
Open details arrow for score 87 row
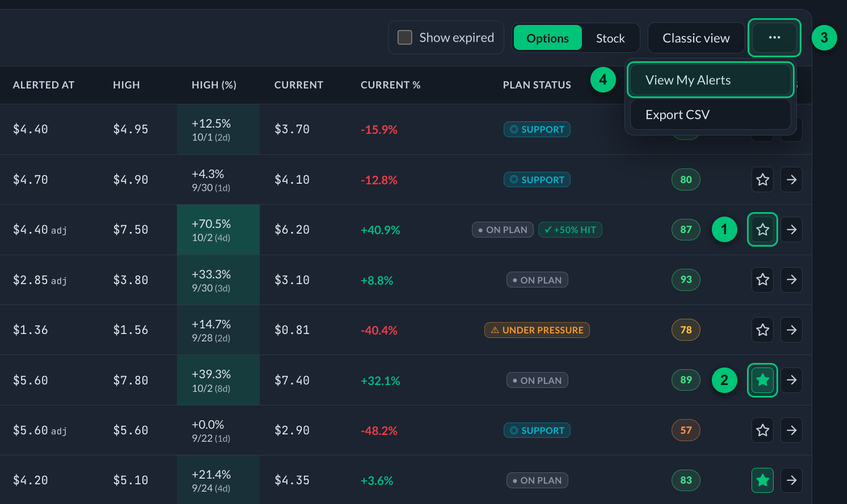[791, 230]
